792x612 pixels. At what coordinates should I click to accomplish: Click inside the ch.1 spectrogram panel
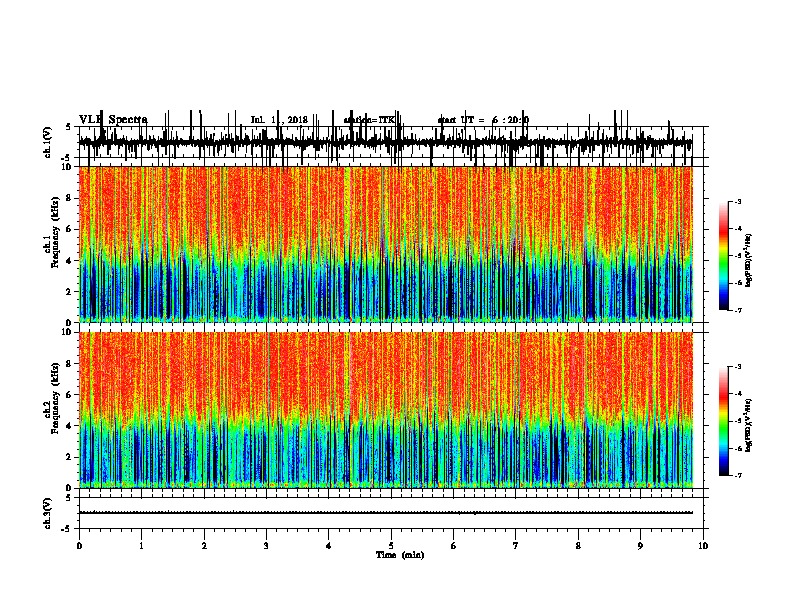coord(385,244)
